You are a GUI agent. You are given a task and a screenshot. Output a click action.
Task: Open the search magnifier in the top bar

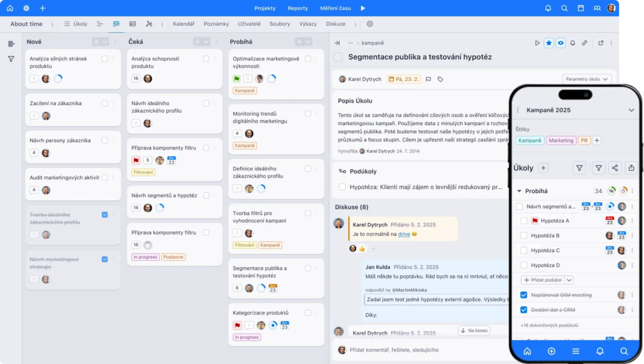click(564, 8)
